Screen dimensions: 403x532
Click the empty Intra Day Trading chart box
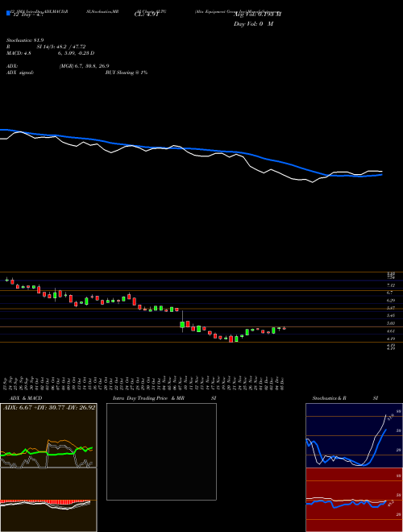coord(161,451)
